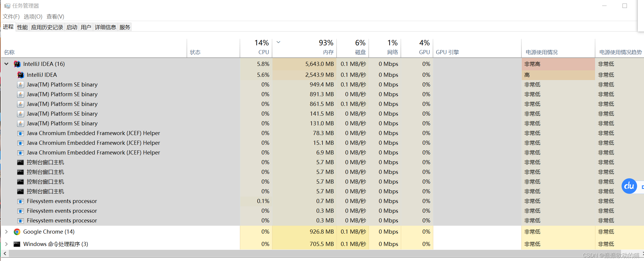Click the Java binary icon at 131.0 MB
Viewport: 644px width, 261px height.
coord(20,124)
